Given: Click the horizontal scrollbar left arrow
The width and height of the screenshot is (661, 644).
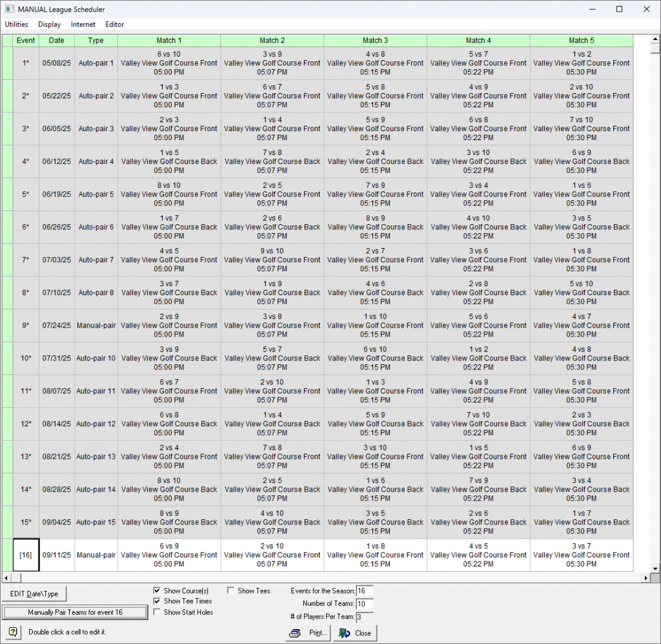Looking at the screenshot, I should tap(7, 577).
